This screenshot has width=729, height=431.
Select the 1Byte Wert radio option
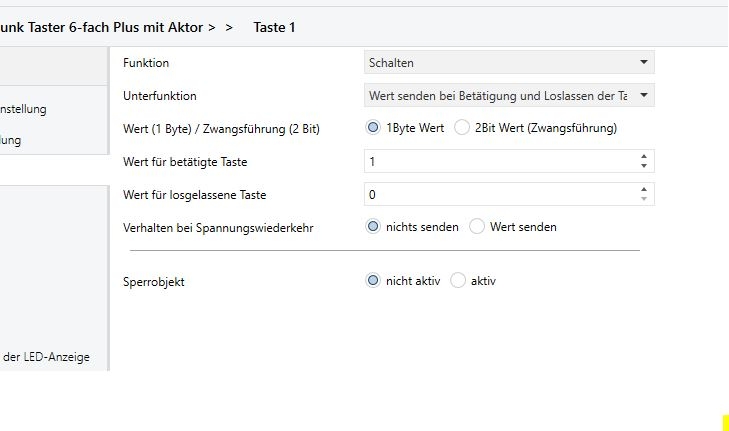(x=374, y=128)
